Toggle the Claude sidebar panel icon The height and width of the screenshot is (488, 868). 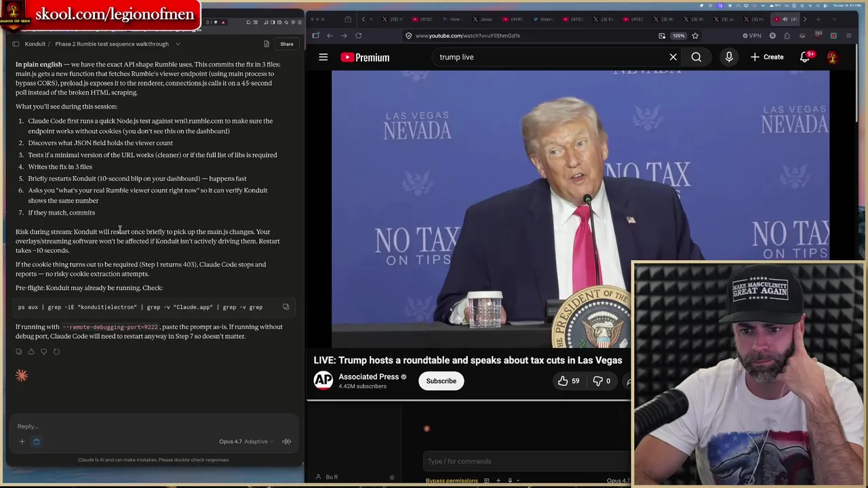(x=16, y=44)
